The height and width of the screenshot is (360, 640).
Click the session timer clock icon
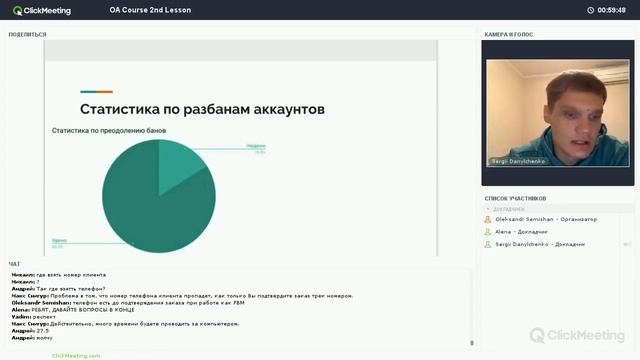[x=590, y=10]
